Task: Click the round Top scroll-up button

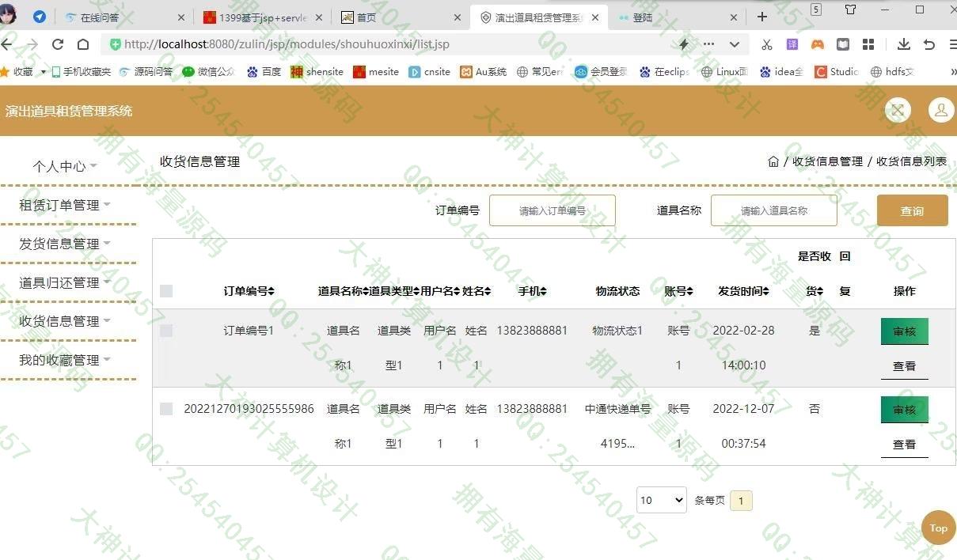Action: [x=938, y=528]
